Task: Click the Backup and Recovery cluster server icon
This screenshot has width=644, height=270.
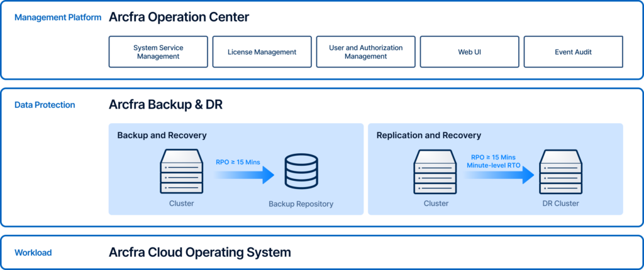Action: coord(181,171)
